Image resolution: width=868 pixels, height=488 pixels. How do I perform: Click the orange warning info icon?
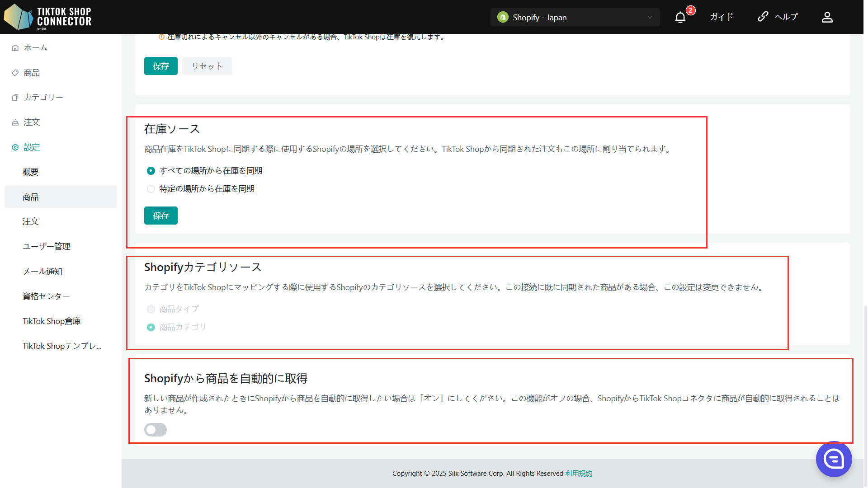(x=161, y=37)
